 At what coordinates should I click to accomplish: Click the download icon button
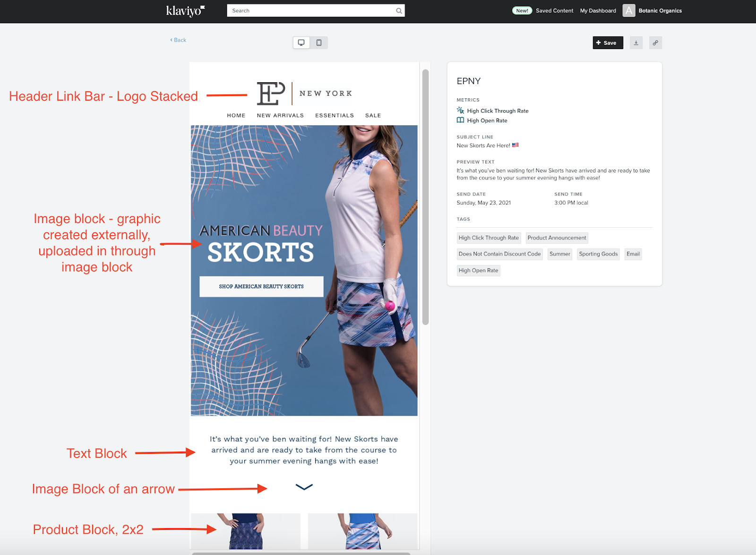(x=636, y=43)
